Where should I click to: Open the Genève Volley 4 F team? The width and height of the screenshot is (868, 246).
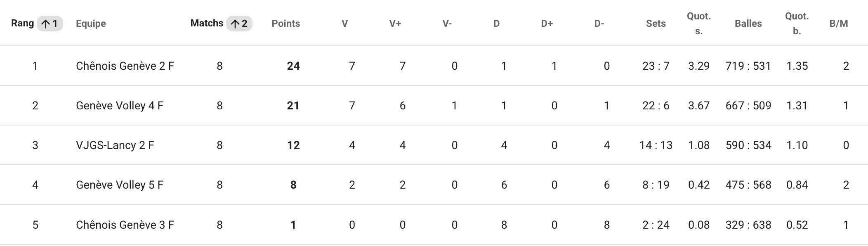pos(120,106)
